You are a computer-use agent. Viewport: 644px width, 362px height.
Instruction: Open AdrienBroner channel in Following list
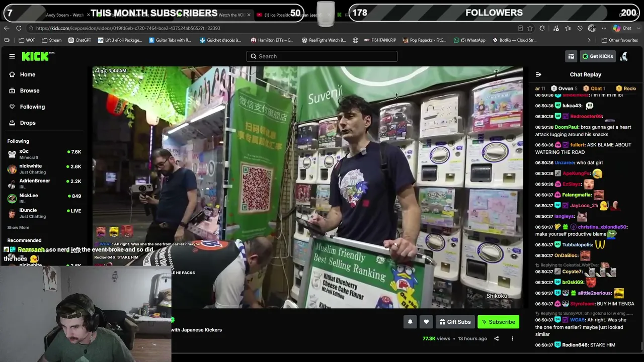click(44, 184)
